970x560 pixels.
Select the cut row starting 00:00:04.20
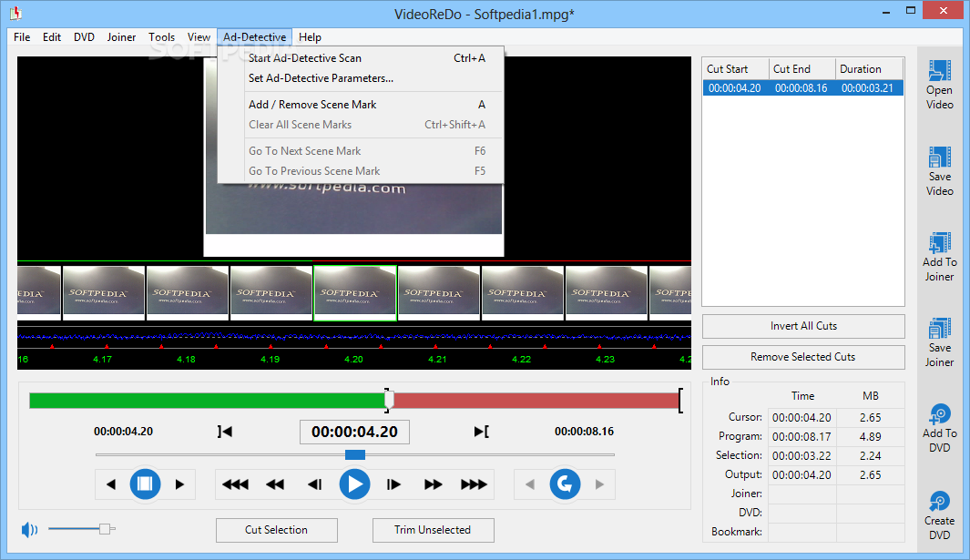(803, 87)
